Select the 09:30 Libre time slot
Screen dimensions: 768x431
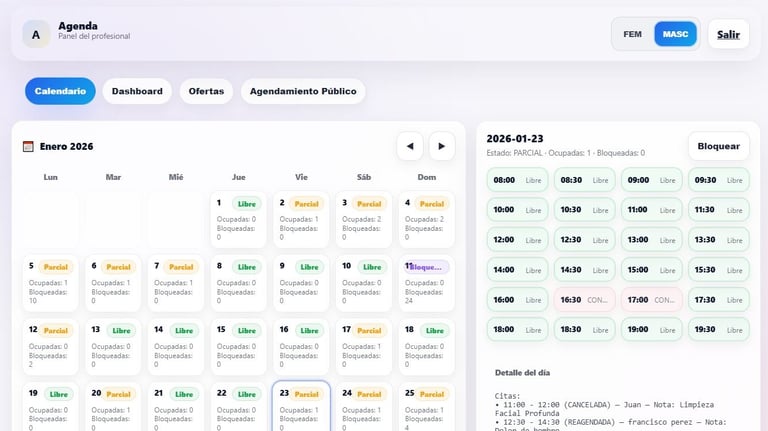(719, 180)
